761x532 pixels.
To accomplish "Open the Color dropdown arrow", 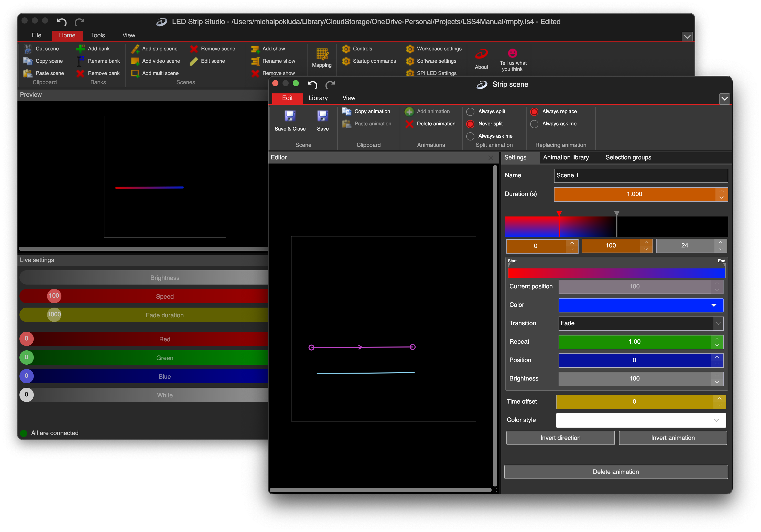I will tap(714, 305).
